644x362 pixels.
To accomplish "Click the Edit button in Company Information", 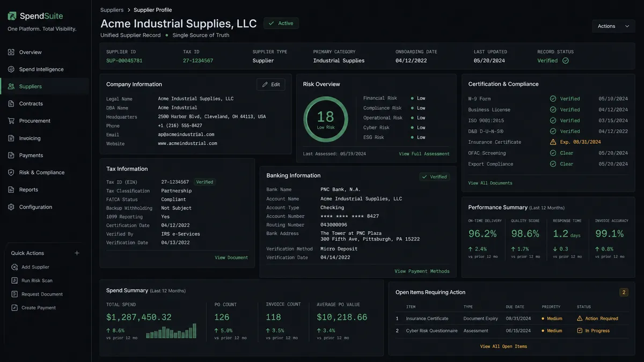I will click(271, 84).
